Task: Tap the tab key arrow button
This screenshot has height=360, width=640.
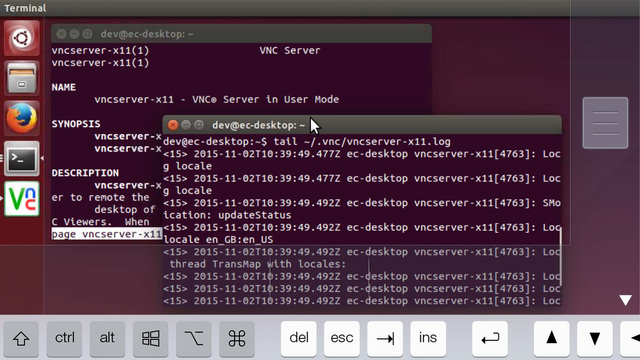Action: coord(385,338)
